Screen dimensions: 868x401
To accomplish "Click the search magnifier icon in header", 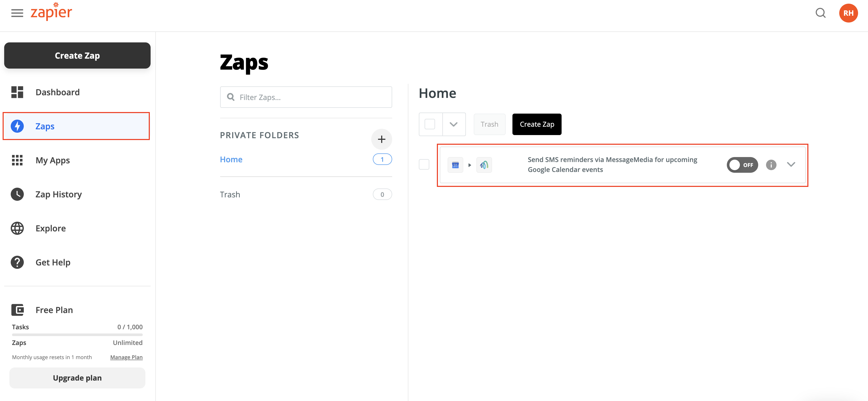I will (x=820, y=13).
